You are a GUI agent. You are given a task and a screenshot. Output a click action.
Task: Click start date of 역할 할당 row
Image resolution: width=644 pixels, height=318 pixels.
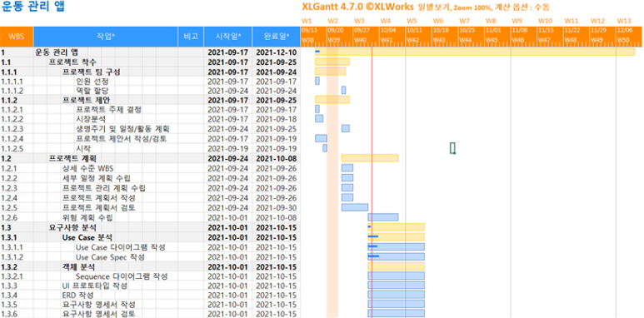228,91
